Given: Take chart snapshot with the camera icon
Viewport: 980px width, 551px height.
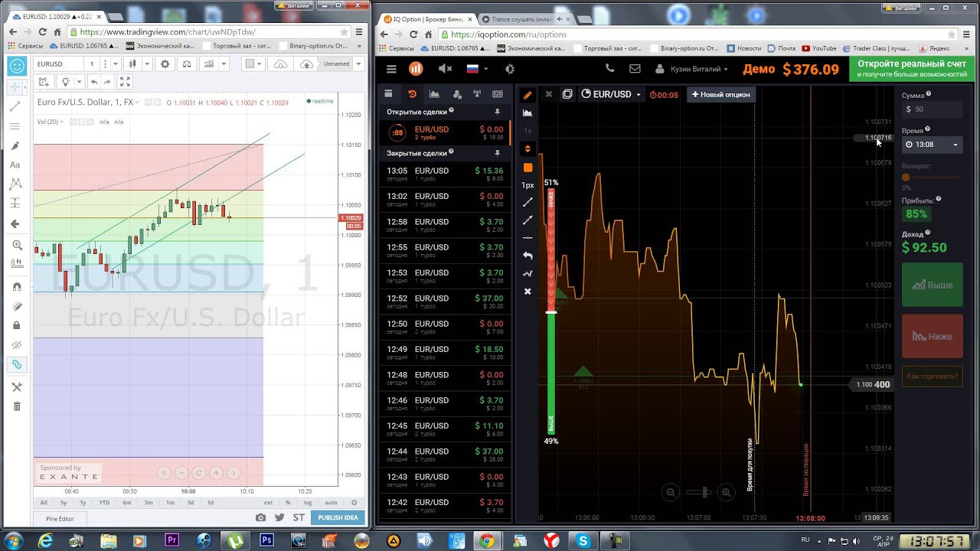Looking at the screenshot, I should point(260,517).
